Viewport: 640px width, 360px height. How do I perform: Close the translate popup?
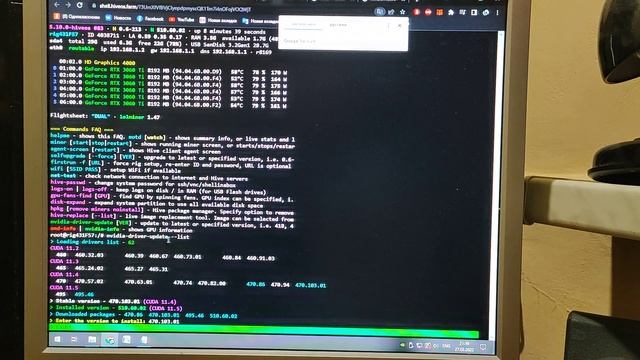point(400,25)
